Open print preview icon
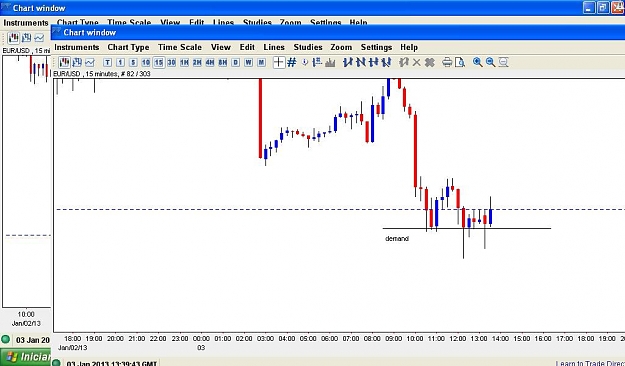This screenshot has width=625, height=366. pos(460,62)
